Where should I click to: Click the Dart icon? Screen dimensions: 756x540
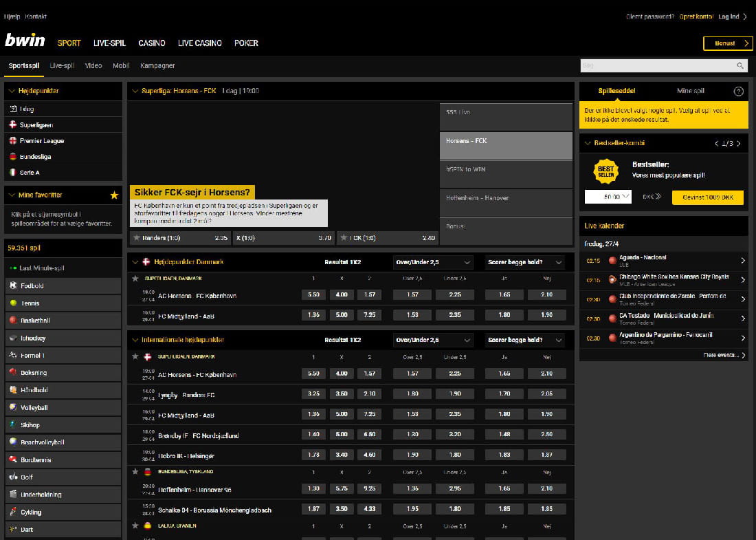coord(14,529)
